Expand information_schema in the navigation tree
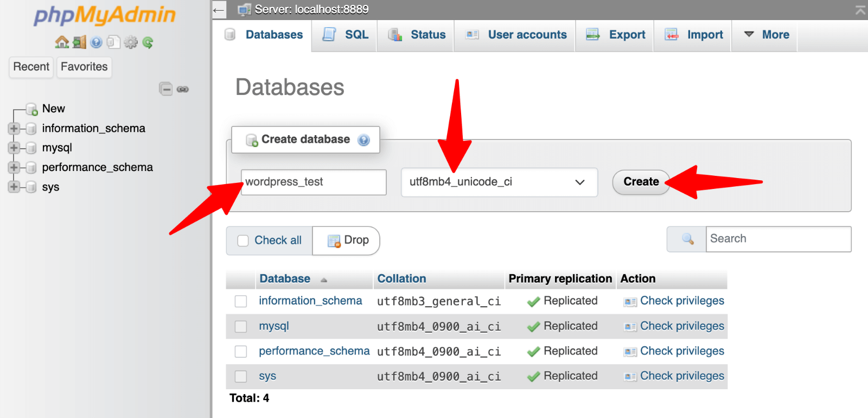868x418 pixels. pyautogui.click(x=14, y=129)
